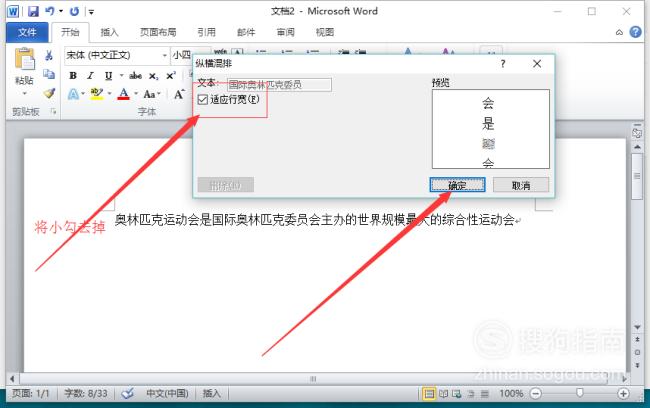Switch to the 引用 (References) tab
The height and width of the screenshot is (408, 650).
206,32
